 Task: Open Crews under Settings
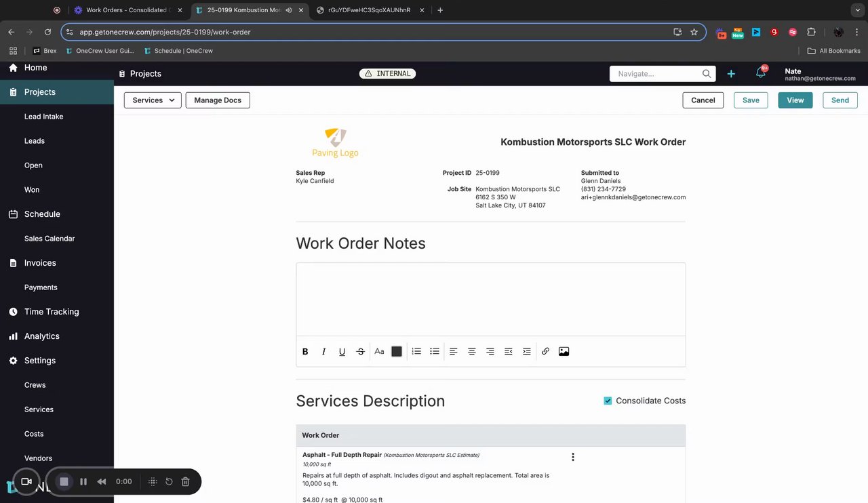(x=35, y=385)
